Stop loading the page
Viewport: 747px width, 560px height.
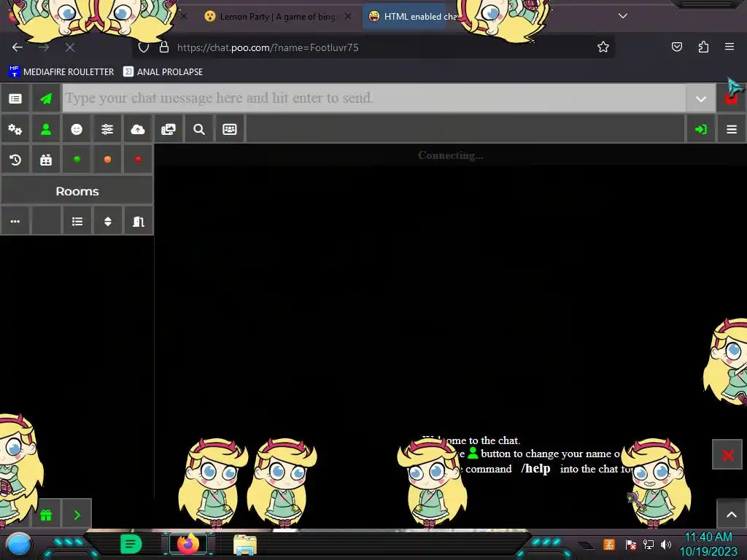coord(70,47)
